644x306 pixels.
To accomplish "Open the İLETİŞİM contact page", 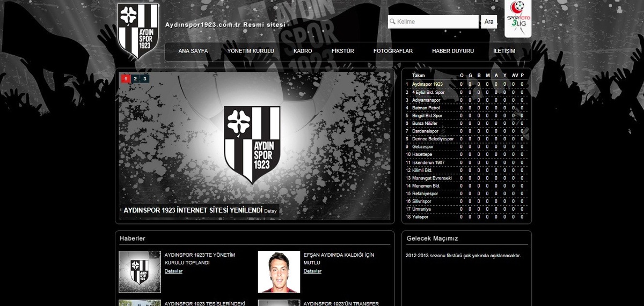I will click(x=504, y=51).
